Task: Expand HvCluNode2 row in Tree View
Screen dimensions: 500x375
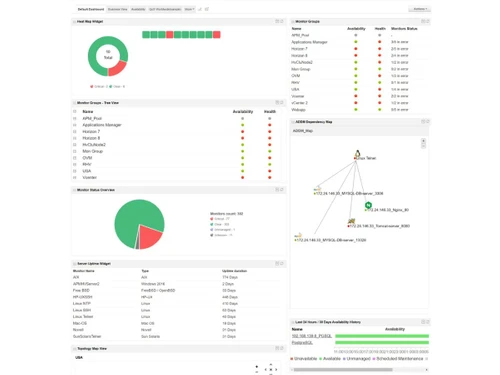Action: [75, 145]
